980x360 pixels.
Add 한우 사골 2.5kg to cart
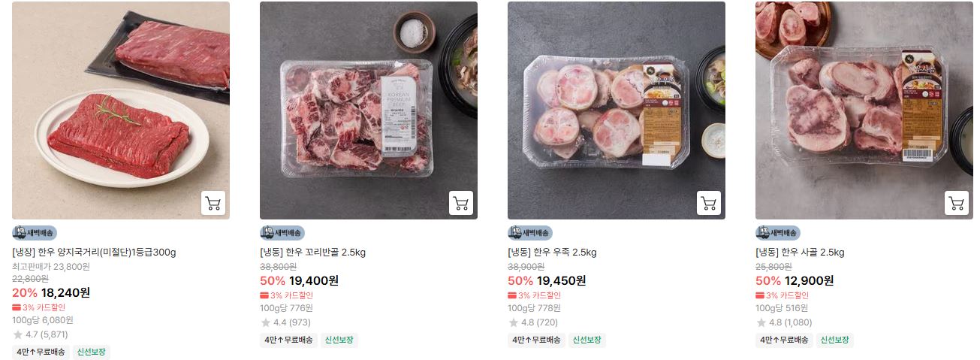point(957,203)
